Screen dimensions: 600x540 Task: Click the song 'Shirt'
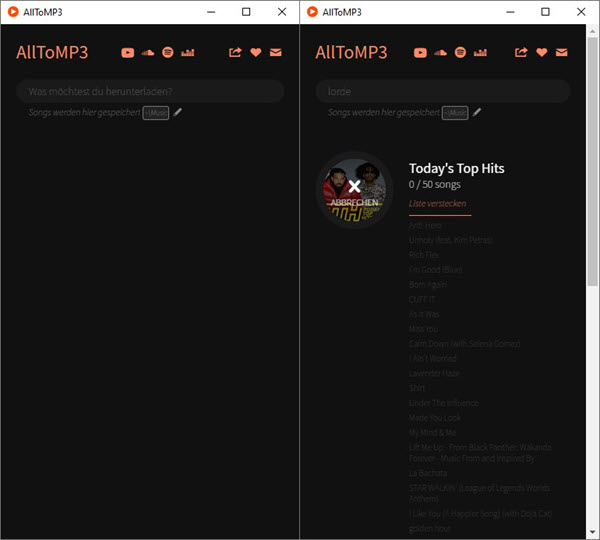417,388
